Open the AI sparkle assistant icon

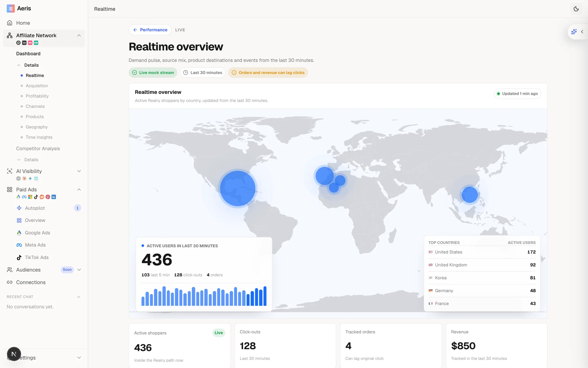(x=574, y=32)
